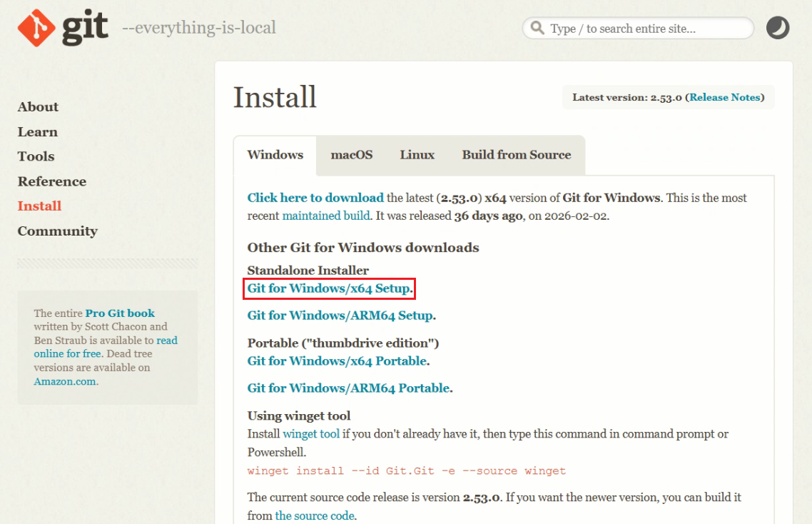Open Tools in the sidebar
Screen dimensions: 812x524
pyautogui.click(x=36, y=156)
